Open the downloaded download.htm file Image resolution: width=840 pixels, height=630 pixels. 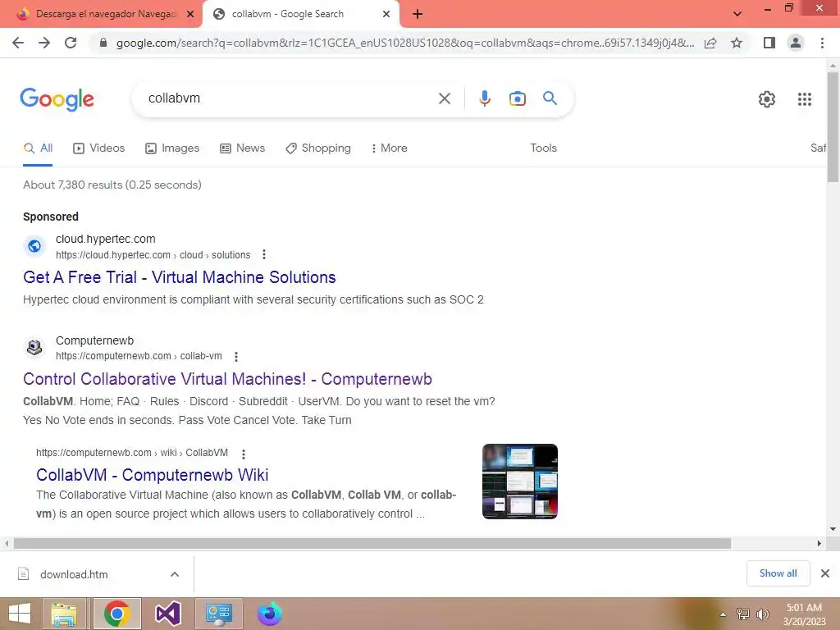point(74,574)
